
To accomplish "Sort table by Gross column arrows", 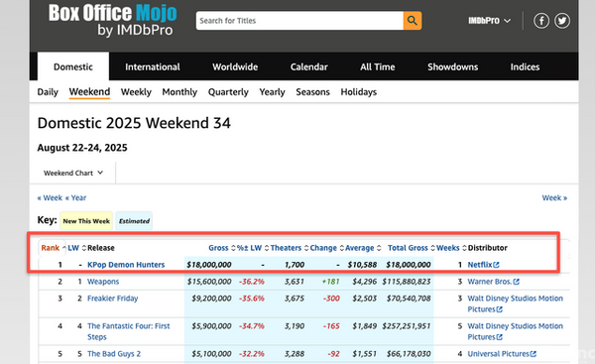I will click(233, 248).
